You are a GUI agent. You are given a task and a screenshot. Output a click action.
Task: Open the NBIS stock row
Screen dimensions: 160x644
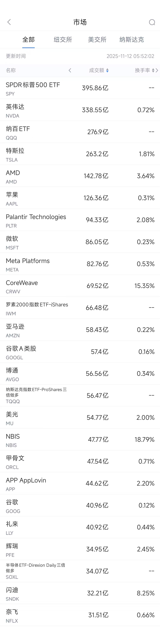[x=80, y=440]
